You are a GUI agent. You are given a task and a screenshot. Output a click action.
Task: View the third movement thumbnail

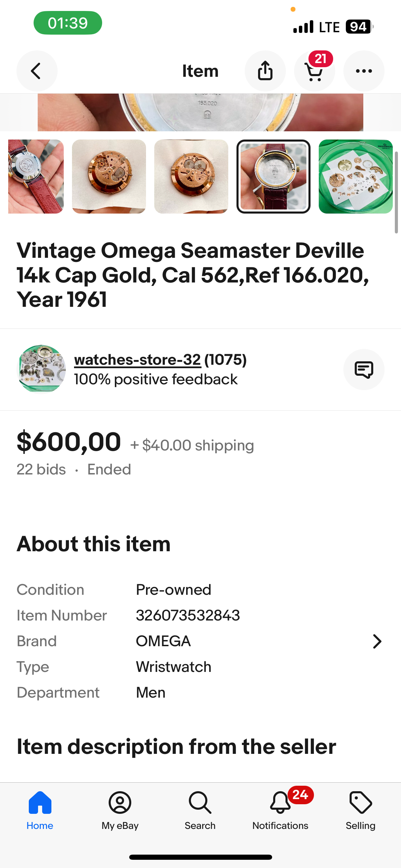point(191,177)
